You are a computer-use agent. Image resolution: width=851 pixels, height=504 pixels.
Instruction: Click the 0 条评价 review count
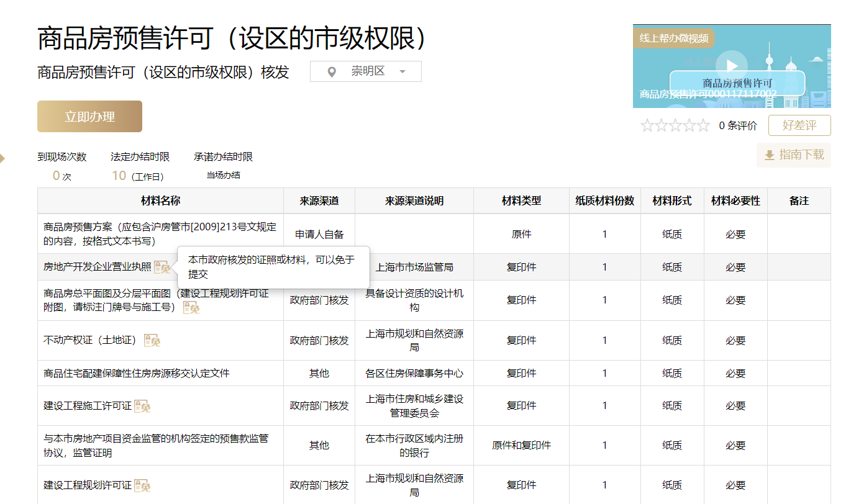point(738,126)
